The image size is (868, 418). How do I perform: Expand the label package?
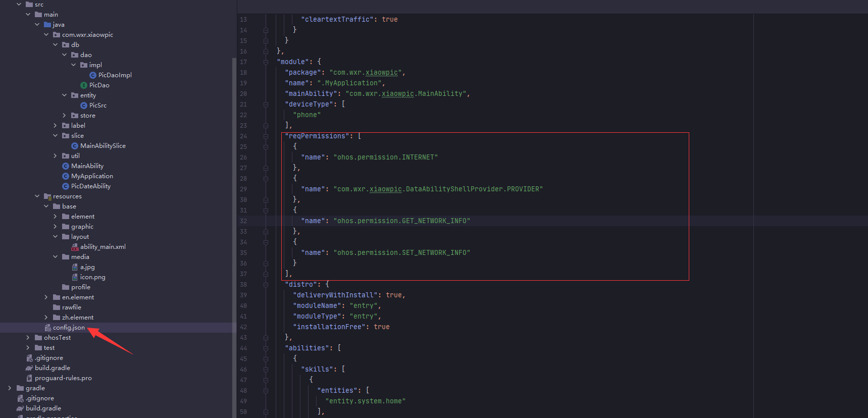coord(55,126)
